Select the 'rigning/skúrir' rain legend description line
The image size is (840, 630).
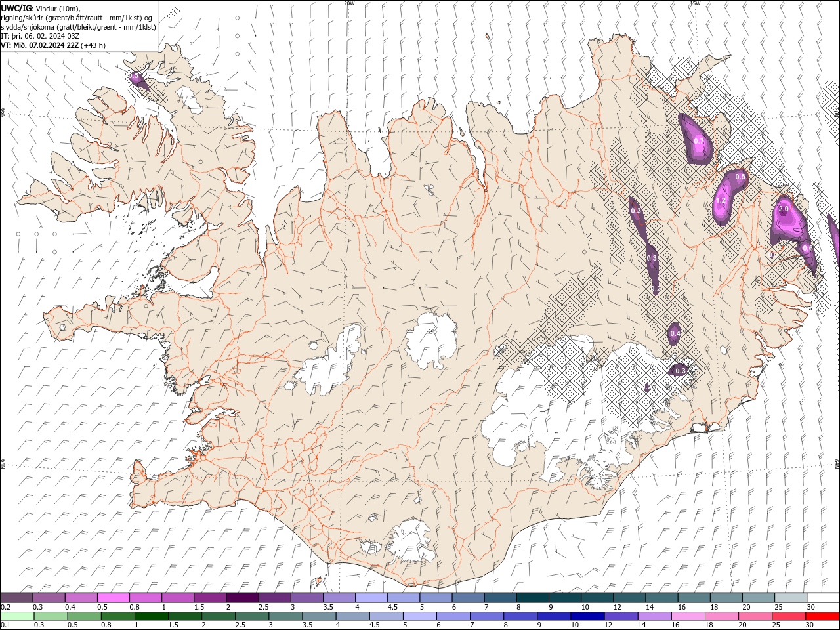coord(77,18)
